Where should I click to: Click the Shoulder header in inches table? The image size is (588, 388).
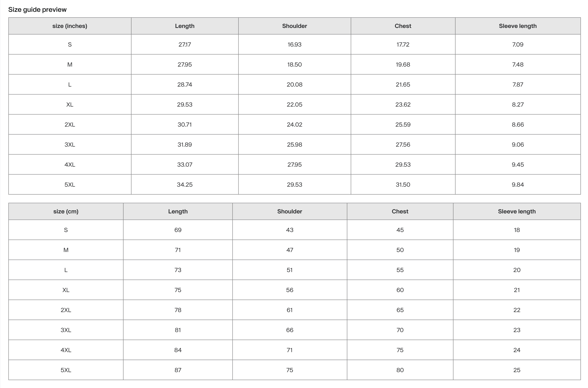pyautogui.click(x=294, y=26)
